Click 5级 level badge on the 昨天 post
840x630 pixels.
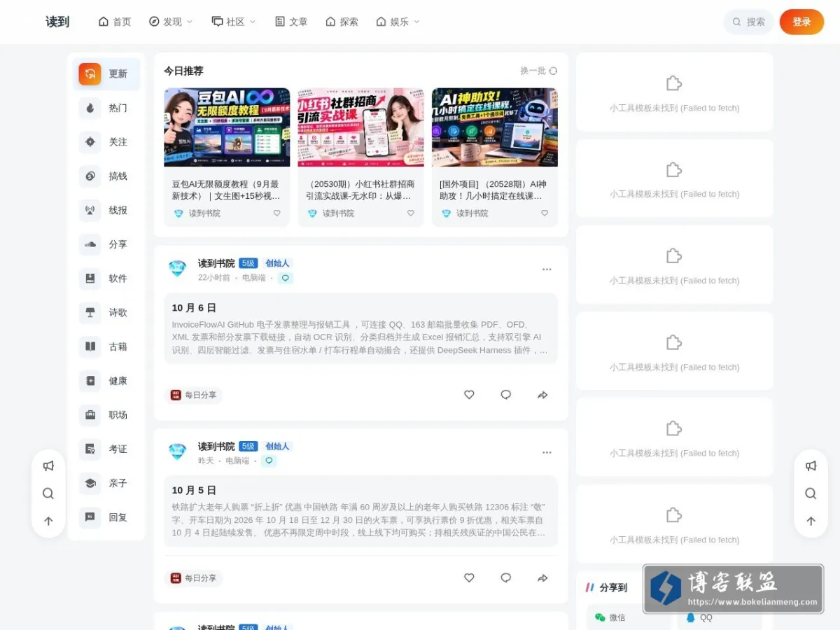click(248, 447)
